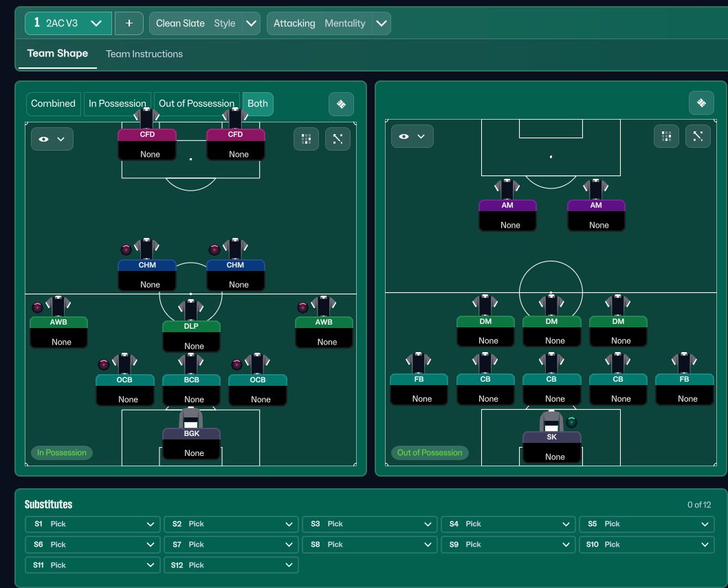Expand the chevron beside the Out of Possession pitch's eye icon
Viewport: 728px width, 588px height.
click(421, 137)
